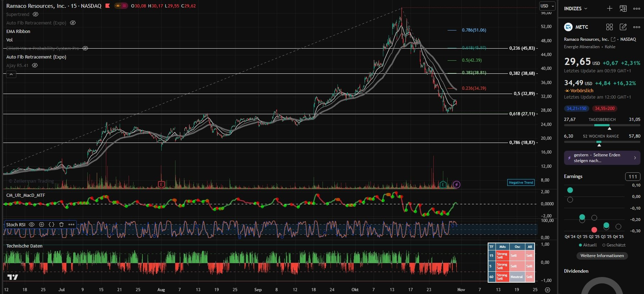Screen dimensions: 644x294
Task: Expand the INDIZES watchlist dropdown
Action: (575, 9)
